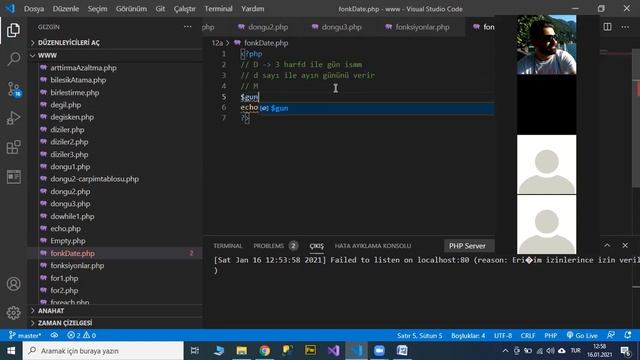640x360 pixels.
Task: Open the Seçim menu
Action: (x=97, y=9)
